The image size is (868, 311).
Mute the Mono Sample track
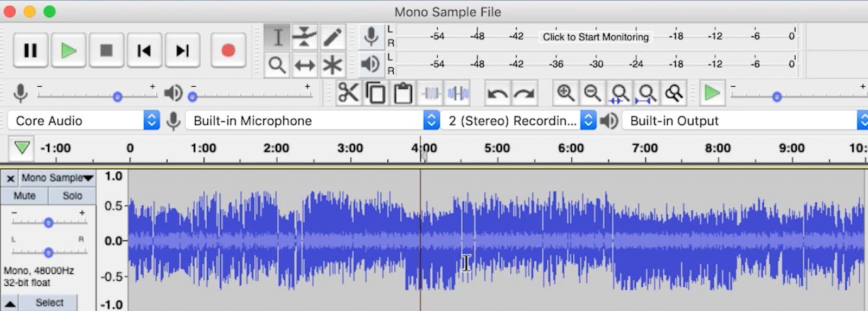click(x=25, y=196)
